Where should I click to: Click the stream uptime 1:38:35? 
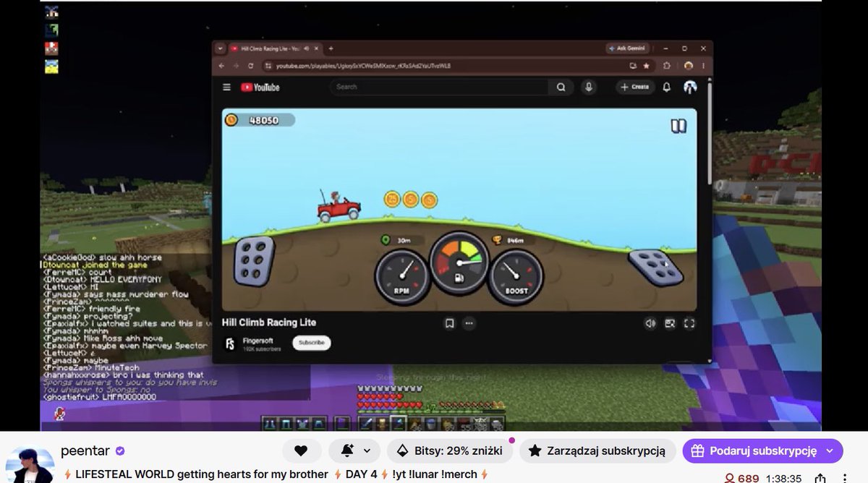(783, 478)
